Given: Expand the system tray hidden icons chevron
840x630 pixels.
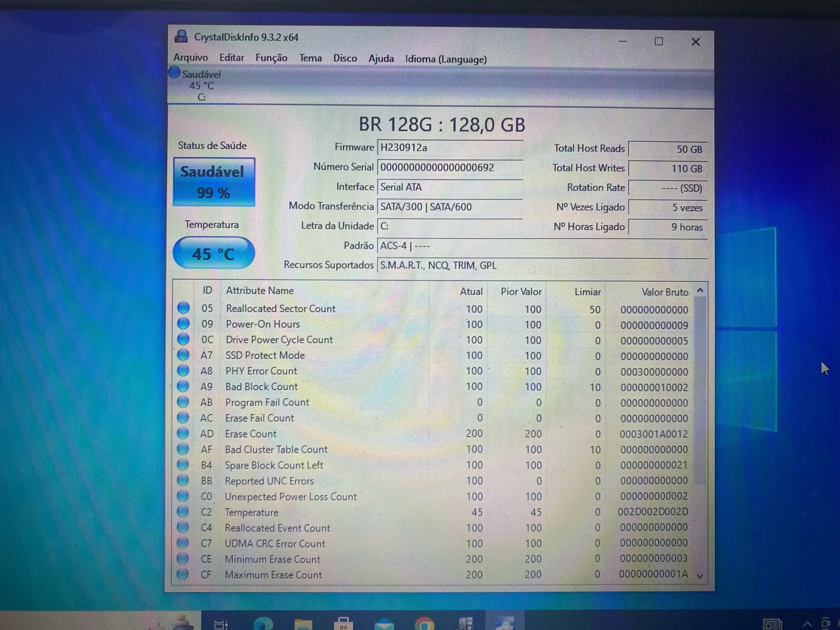Looking at the screenshot, I should click(807, 624).
